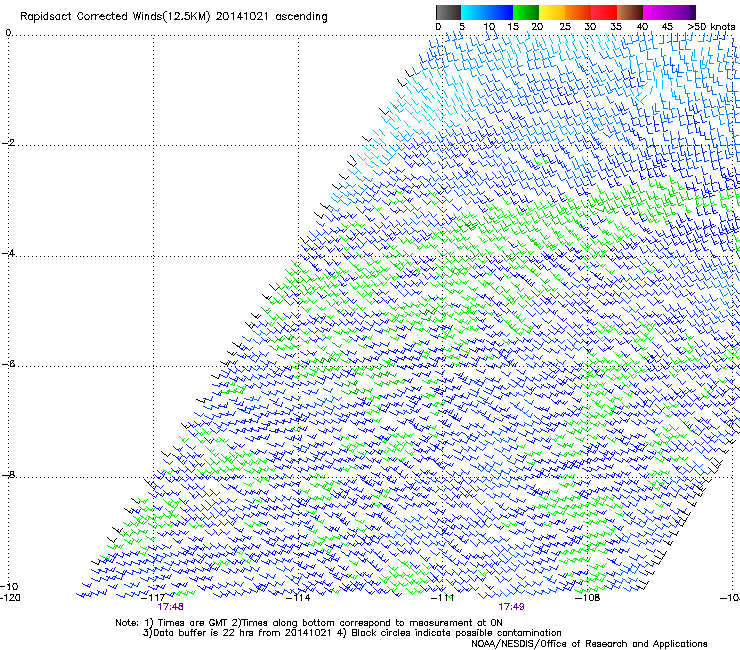The image size is (740, 650).
Task: Click the orange 25-30 knots legend swatch
Action: [x=578, y=12]
